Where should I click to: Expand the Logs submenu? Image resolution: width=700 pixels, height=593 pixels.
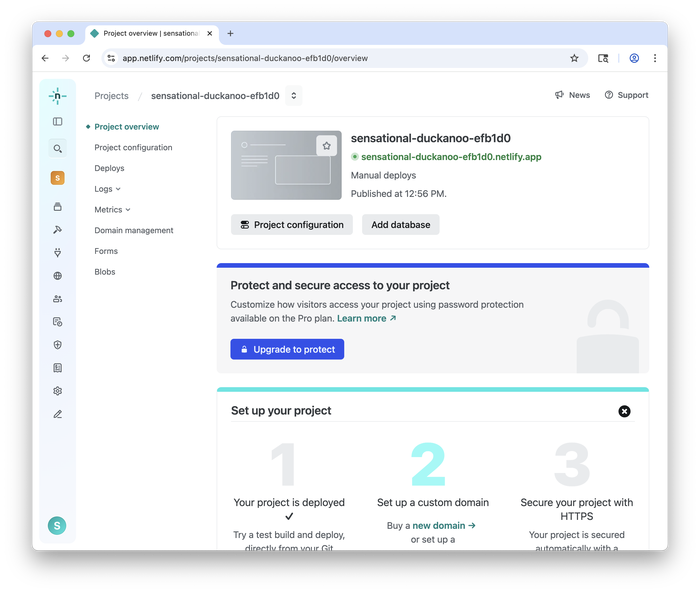(108, 189)
